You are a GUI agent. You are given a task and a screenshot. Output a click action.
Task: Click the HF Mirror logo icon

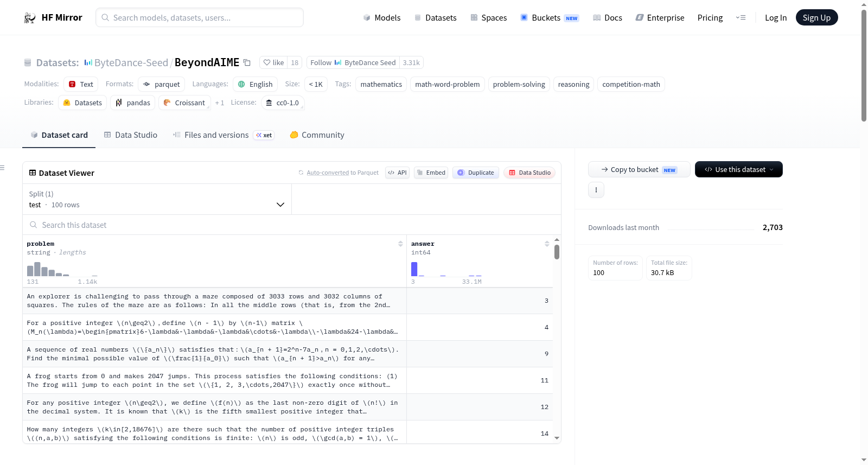pos(30,18)
